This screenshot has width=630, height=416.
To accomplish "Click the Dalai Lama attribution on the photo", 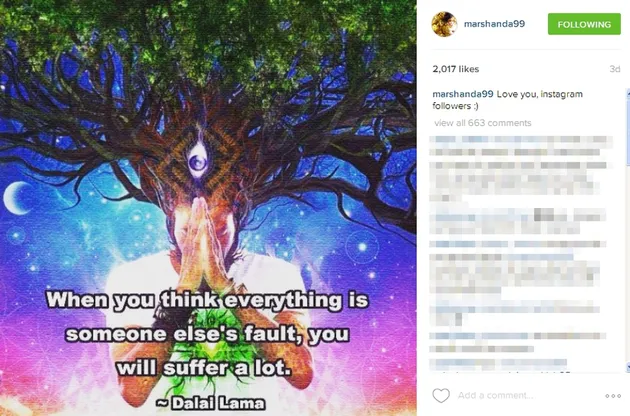I will pyautogui.click(x=211, y=403).
